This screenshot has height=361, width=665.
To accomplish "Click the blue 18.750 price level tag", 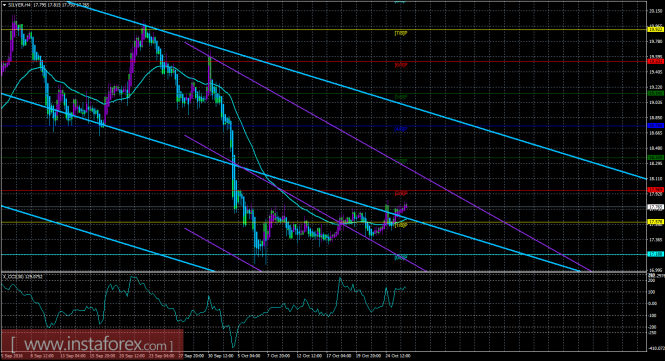I will click(655, 126).
